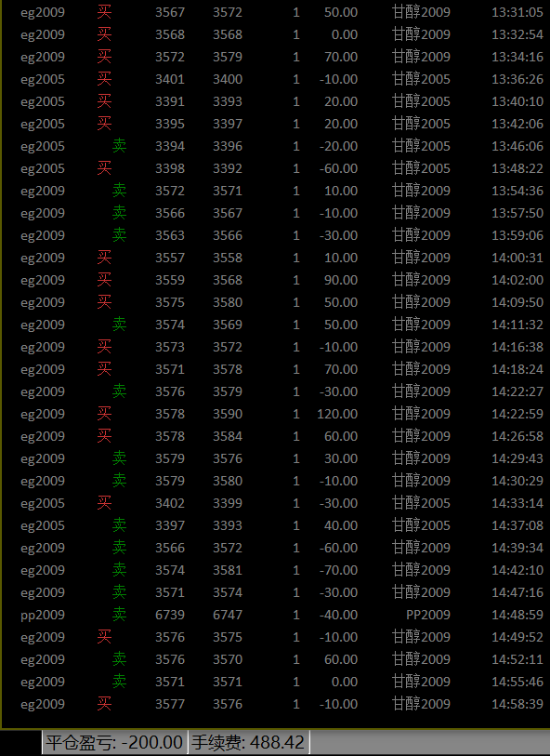Click the pp2009 contract row
This screenshot has height=756, width=550.
282,615
